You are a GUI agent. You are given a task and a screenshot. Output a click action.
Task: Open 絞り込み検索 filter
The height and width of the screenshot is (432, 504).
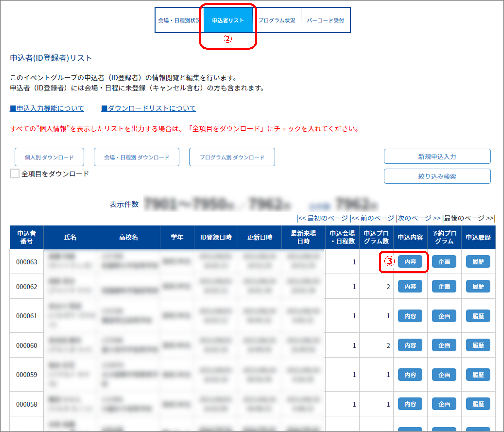tap(437, 176)
